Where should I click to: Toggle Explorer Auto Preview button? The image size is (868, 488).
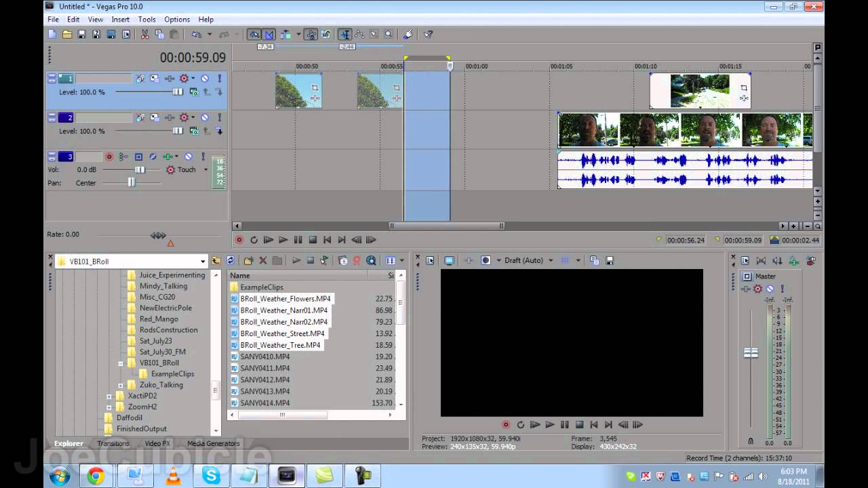pos(324,260)
